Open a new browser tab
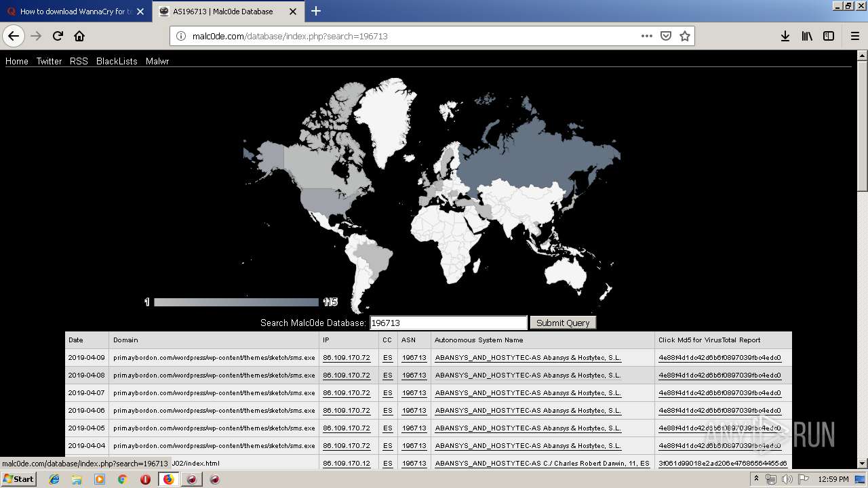Image resolution: width=868 pixels, height=488 pixels. click(316, 11)
